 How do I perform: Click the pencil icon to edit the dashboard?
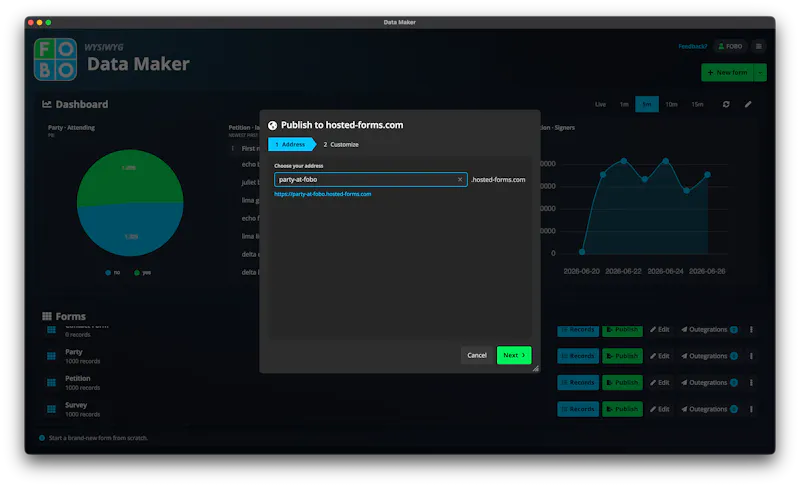click(x=748, y=105)
